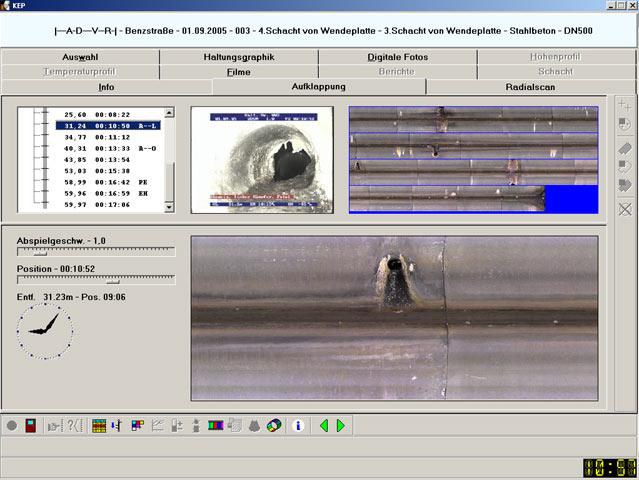
Task: Click the blue info icon in bottom toolbar
Action: point(297,426)
